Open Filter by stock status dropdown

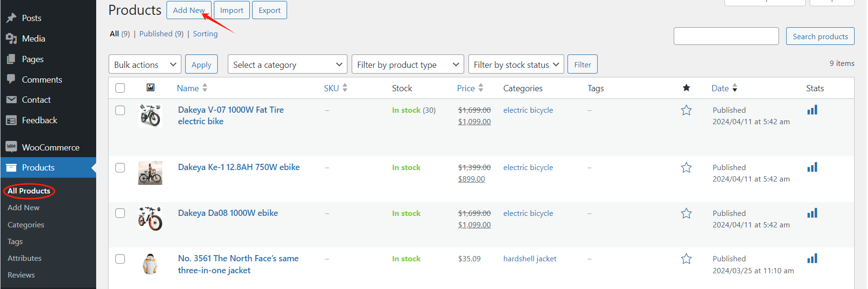click(516, 64)
